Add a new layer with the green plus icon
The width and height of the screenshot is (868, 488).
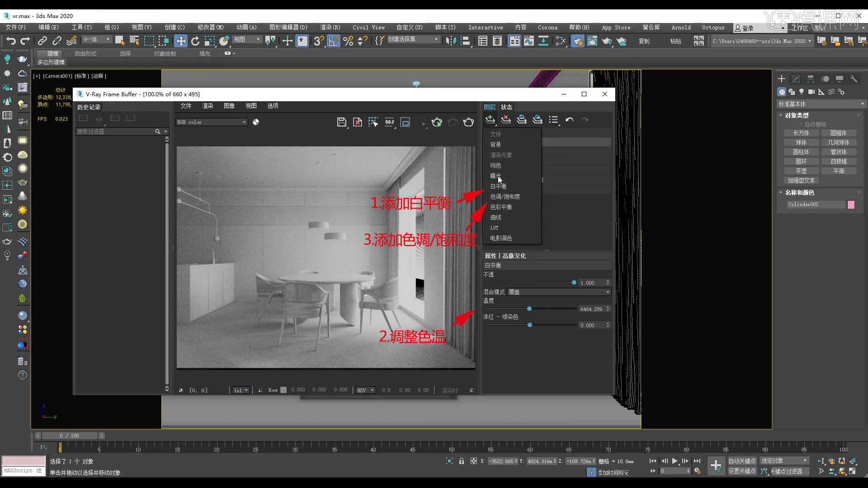[x=490, y=120]
